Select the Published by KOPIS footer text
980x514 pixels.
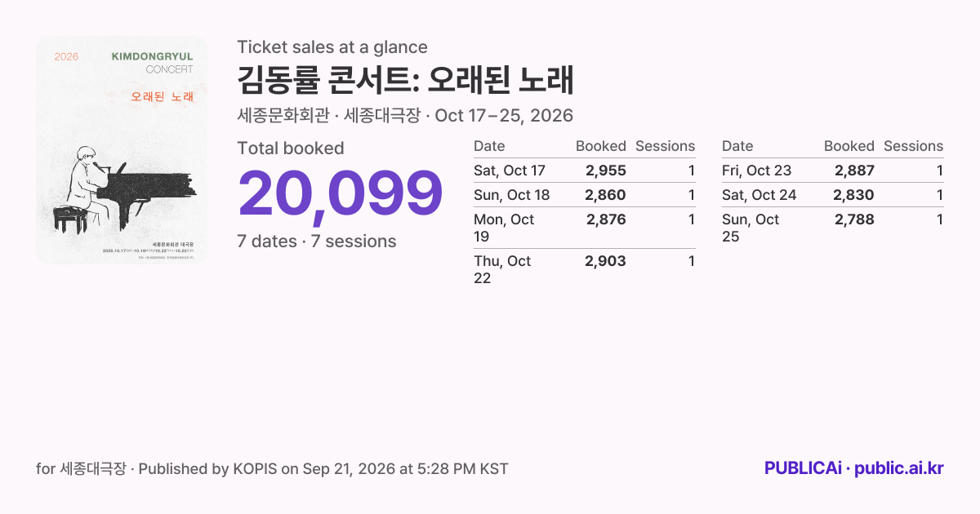tap(273, 468)
